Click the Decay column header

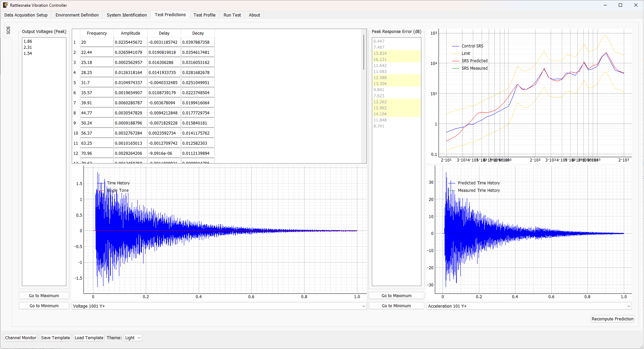coord(198,33)
